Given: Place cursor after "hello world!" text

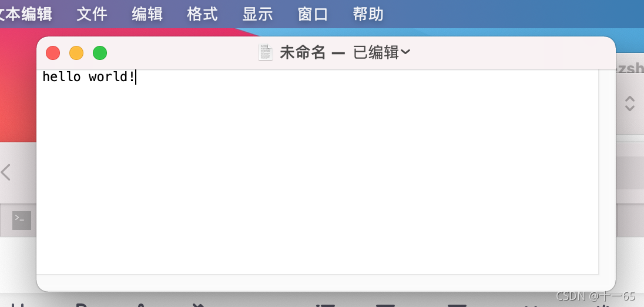Looking at the screenshot, I should point(136,77).
